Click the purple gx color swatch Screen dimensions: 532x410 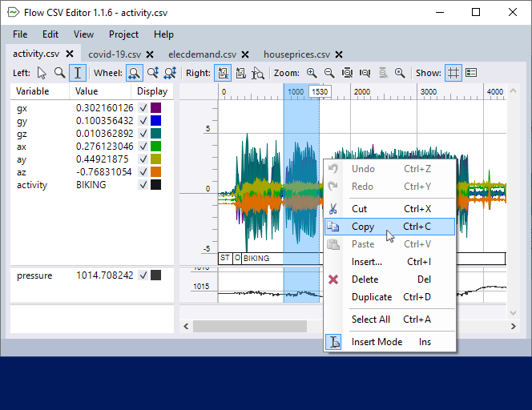(155, 108)
